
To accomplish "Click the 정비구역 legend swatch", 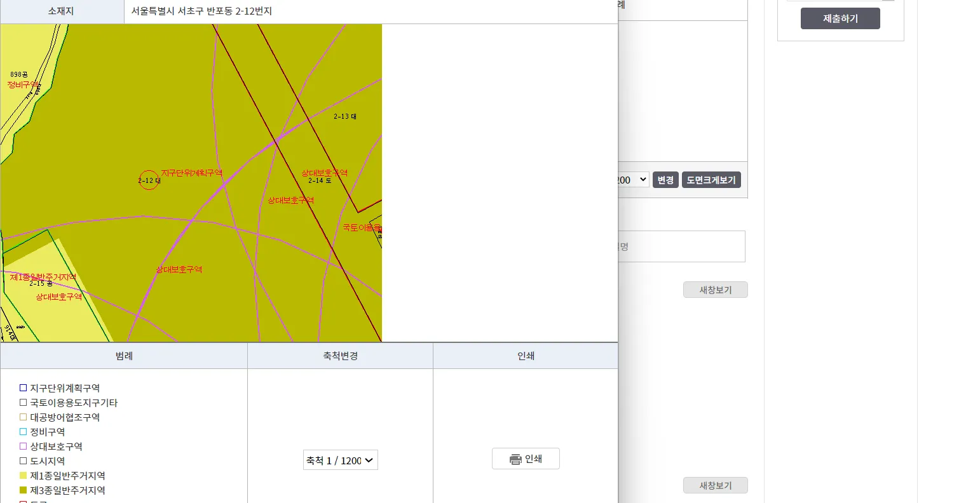I will pos(24,432).
